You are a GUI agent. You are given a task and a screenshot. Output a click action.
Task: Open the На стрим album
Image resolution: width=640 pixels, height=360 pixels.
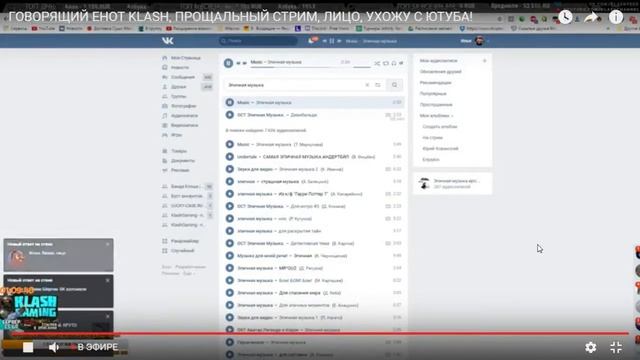click(x=432, y=138)
